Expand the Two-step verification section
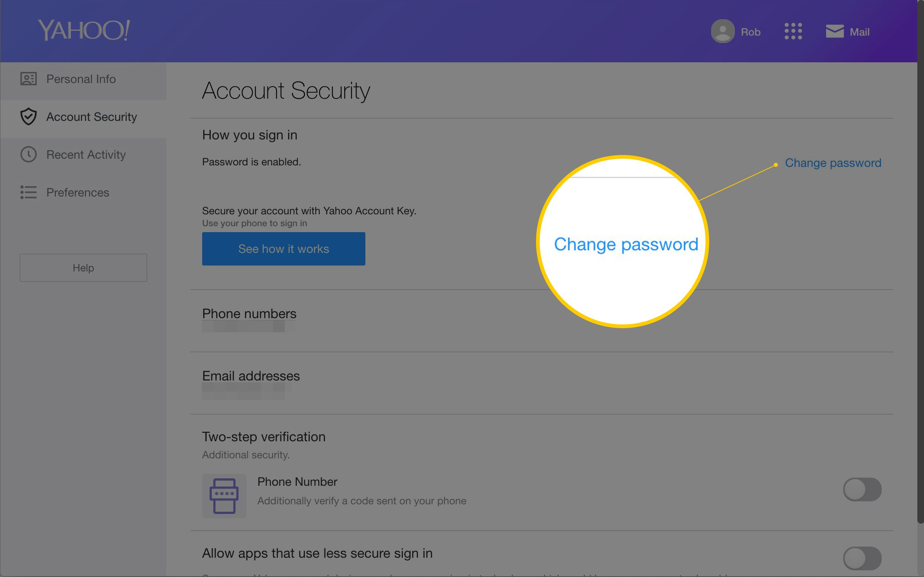 pos(264,437)
